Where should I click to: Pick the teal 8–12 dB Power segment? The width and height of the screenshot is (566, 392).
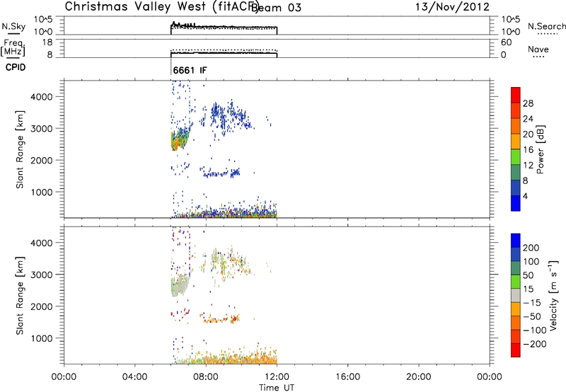516,172
